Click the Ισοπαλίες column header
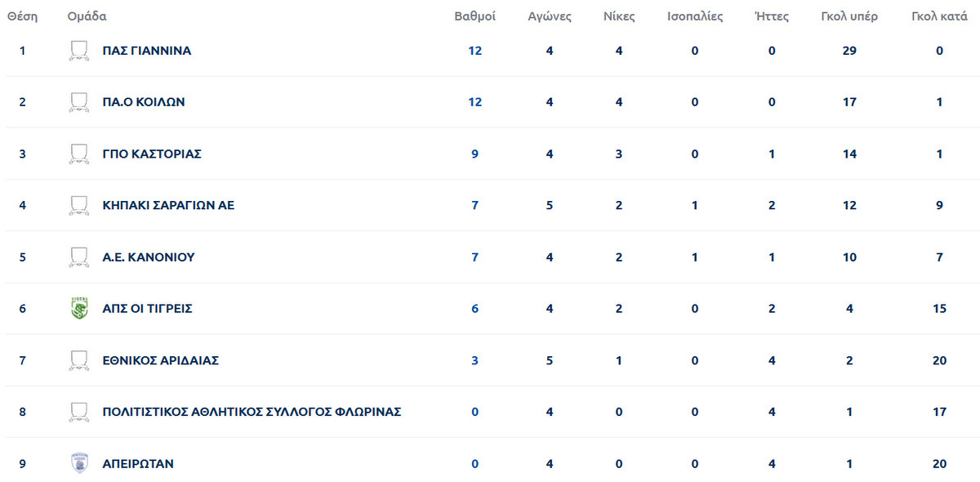This screenshot has height=482, width=980. point(695,16)
